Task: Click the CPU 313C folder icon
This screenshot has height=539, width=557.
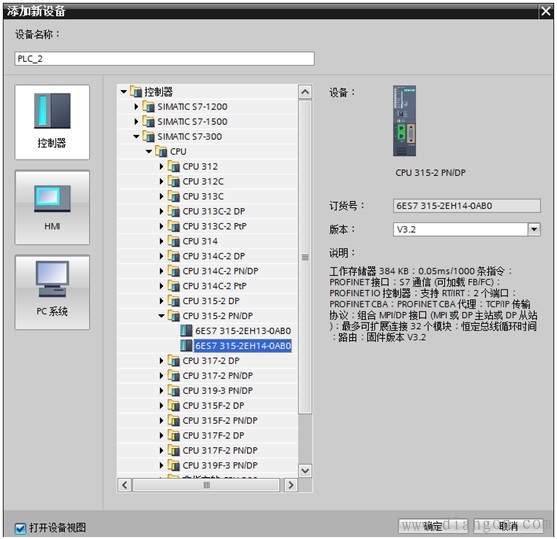Action: coord(173,196)
